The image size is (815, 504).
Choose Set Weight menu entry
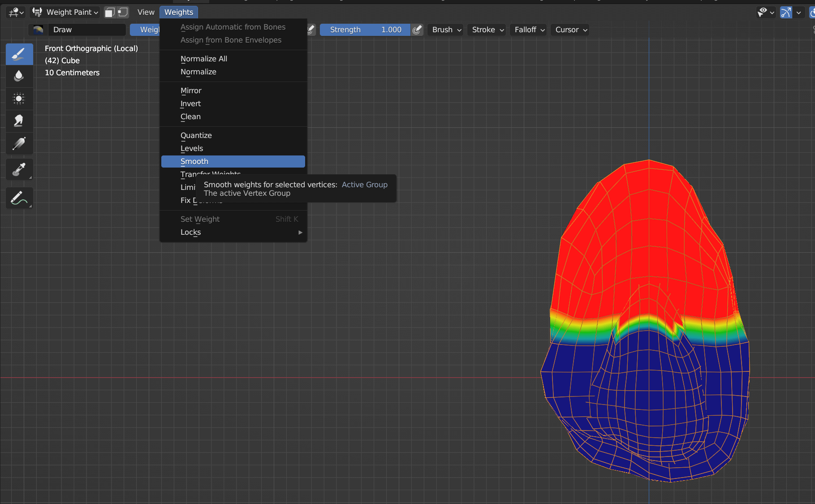click(x=233, y=219)
